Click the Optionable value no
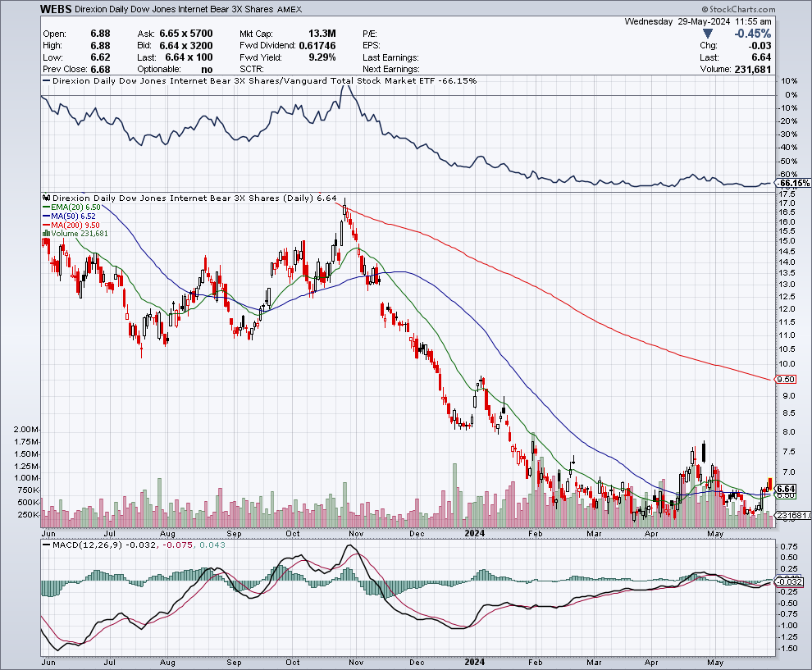This screenshot has height=670, width=812. pyautogui.click(x=207, y=70)
